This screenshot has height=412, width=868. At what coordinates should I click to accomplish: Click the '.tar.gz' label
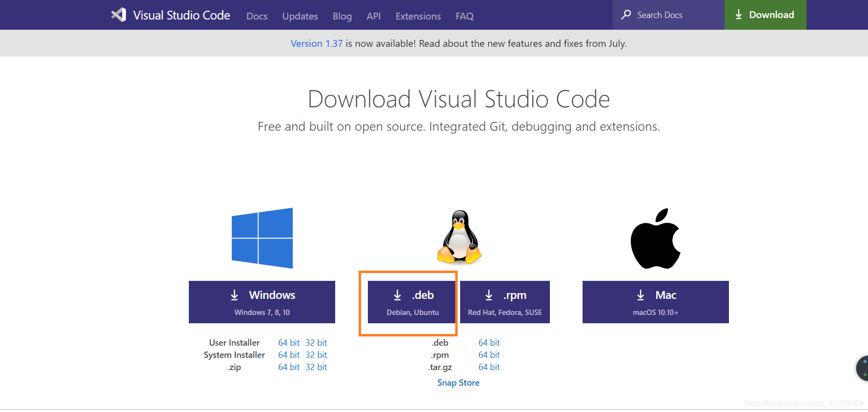[x=440, y=367]
